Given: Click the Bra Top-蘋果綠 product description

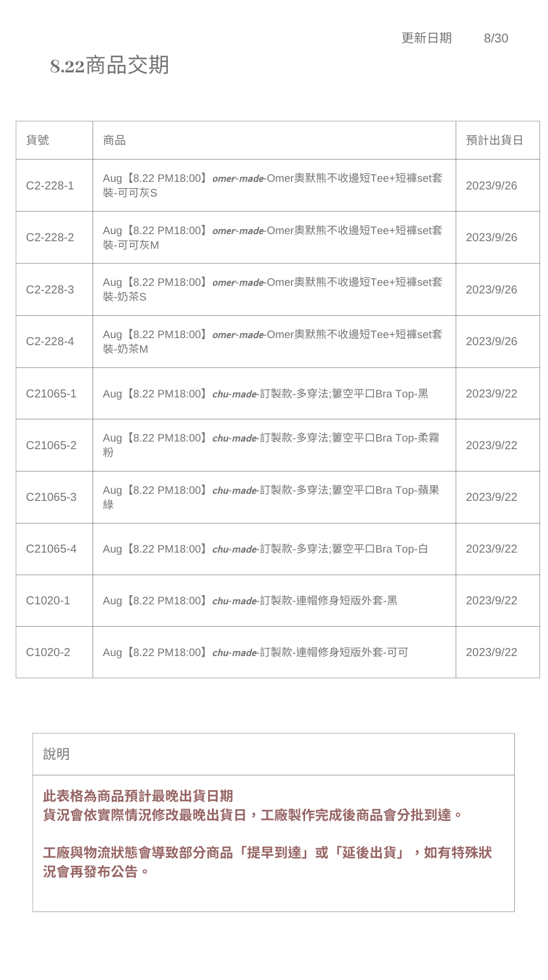Looking at the screenshot, I should pos(271,497).
